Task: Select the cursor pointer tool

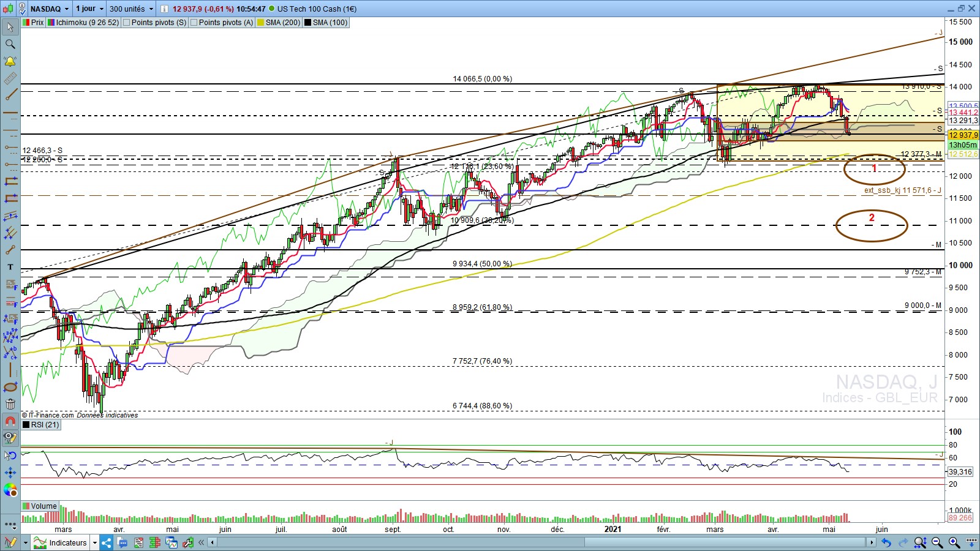Action: (10, 27)
